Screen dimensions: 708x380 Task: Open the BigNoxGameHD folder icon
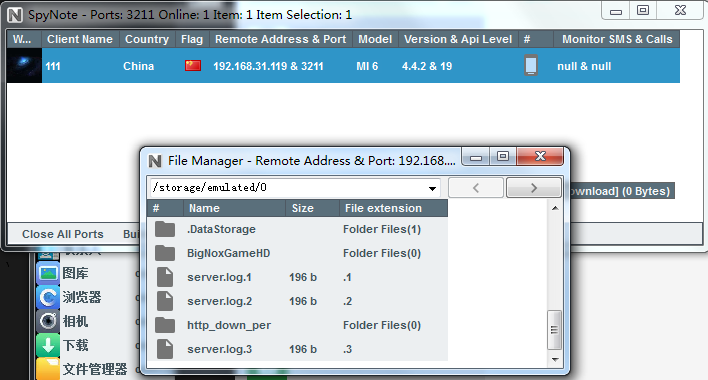[165, 253]
